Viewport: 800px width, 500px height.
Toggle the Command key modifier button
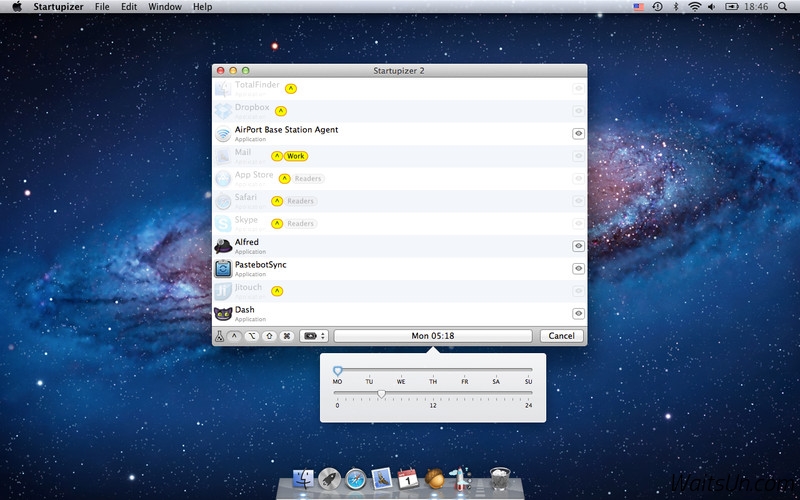286,336
